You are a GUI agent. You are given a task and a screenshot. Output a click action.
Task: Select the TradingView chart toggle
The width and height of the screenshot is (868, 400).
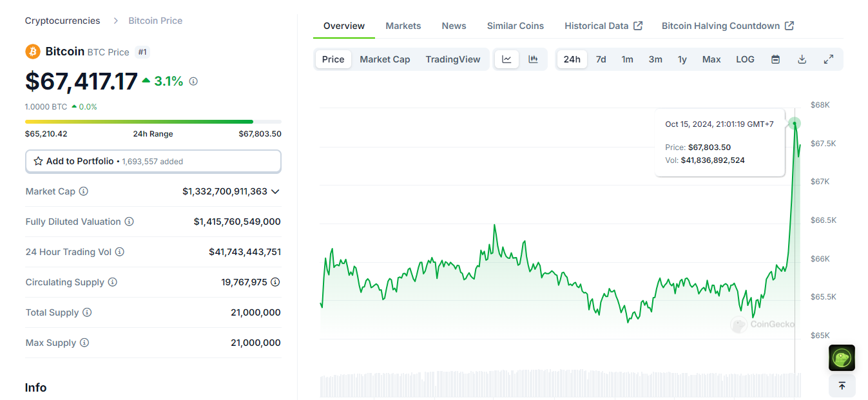(x=453, y=59)
